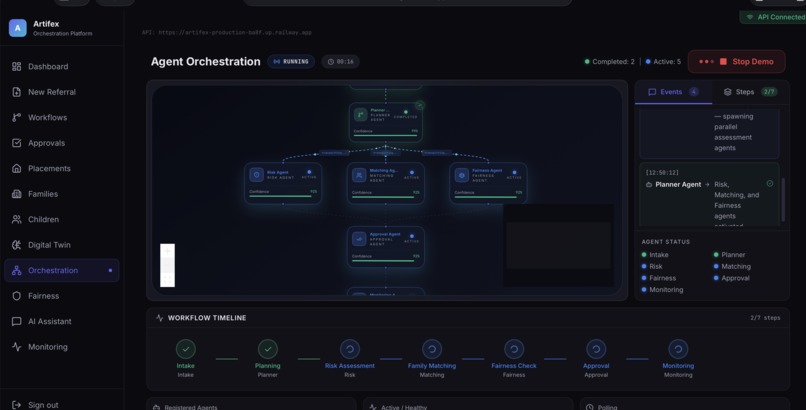Click the check icon on Planner Agent event

(770, 183)
